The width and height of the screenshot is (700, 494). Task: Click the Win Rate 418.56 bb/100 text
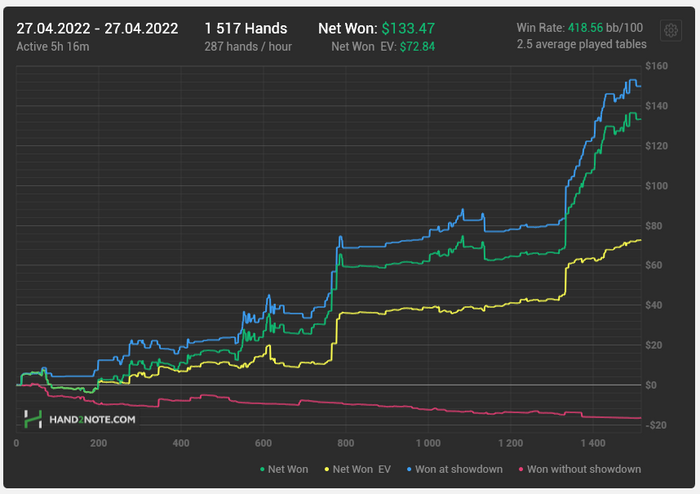click(580, 28)
